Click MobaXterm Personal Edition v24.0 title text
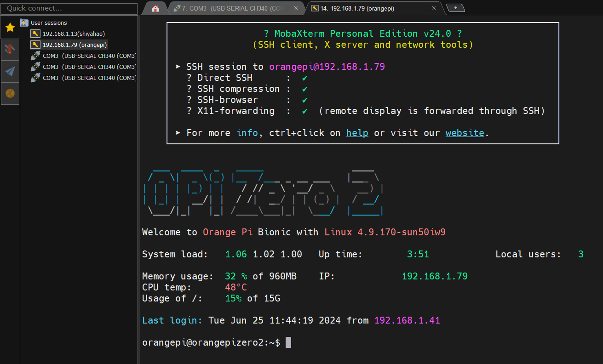This screenshot has height=364, width=603. pos(362,34)
